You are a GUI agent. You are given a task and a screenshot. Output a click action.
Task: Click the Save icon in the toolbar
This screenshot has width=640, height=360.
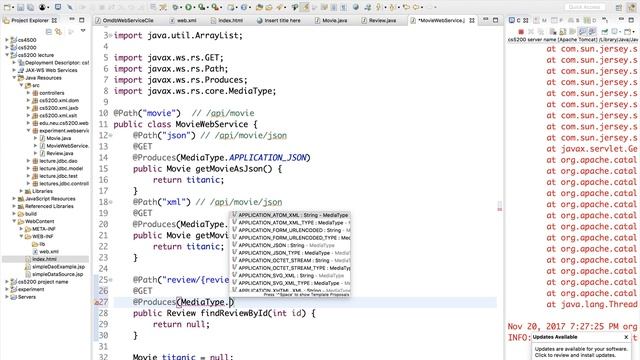pyautogui.click(x=20, y=7)
